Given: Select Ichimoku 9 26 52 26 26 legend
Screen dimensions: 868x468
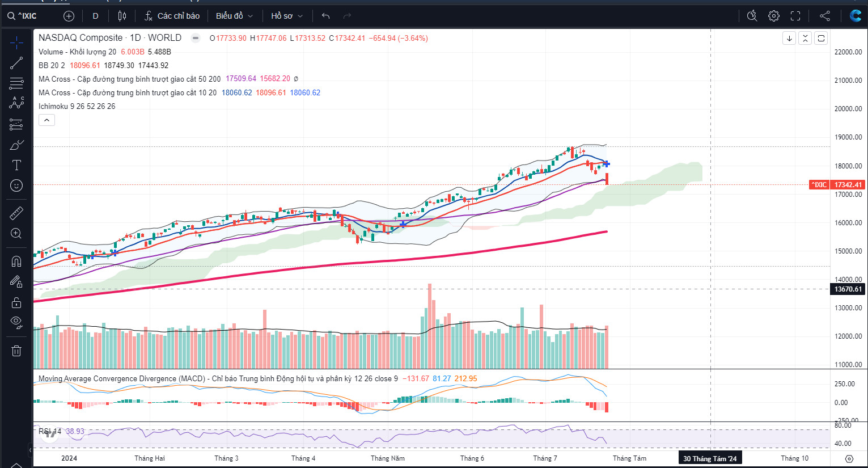Looking at the screenshot, I should pos(77,106).
